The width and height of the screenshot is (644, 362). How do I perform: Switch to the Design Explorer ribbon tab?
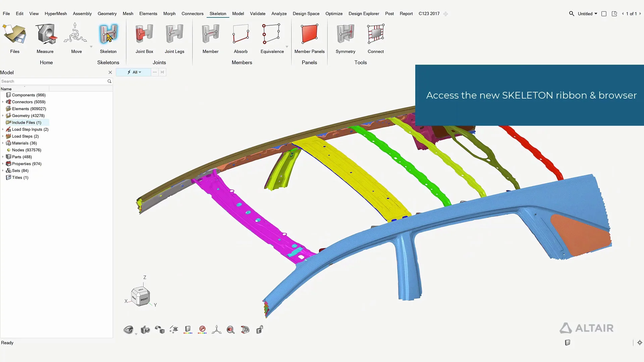coord(364,14)
